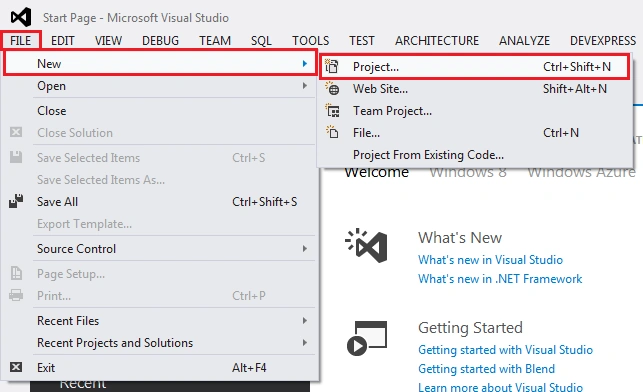Switch to the Windows Azure tab
The image size is (643, 392).
[581, 173]
